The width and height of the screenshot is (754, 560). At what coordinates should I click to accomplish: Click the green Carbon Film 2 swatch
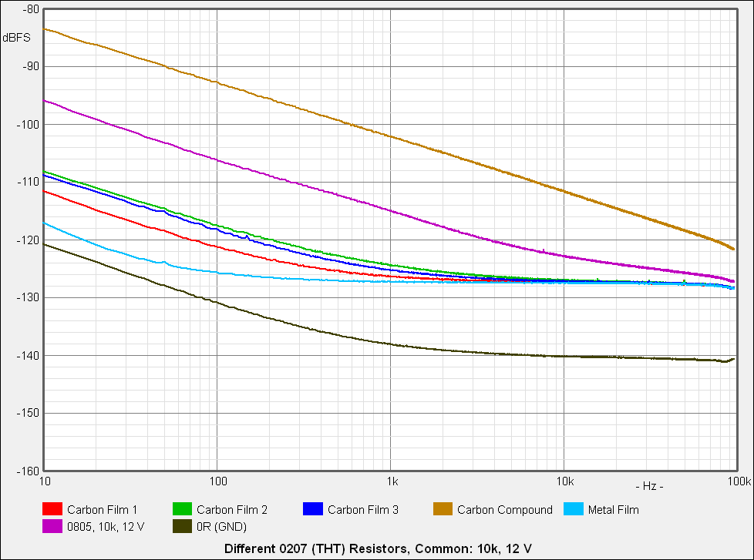pyautogui.click(x=182, y=509)
